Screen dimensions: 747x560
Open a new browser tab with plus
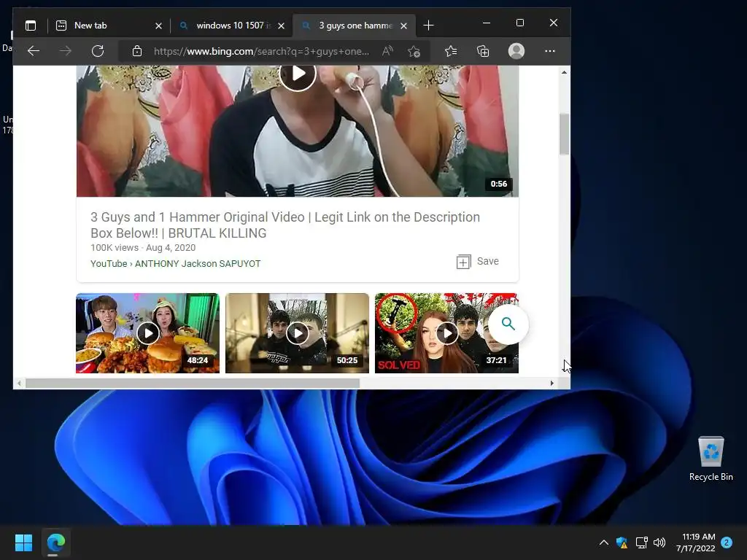pyautogui.click(x=428, y=26)
